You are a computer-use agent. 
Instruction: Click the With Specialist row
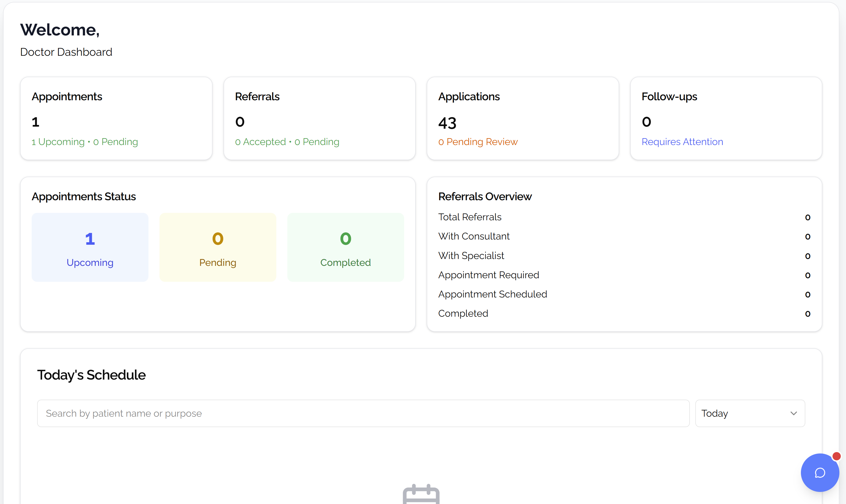pos(624,256)
